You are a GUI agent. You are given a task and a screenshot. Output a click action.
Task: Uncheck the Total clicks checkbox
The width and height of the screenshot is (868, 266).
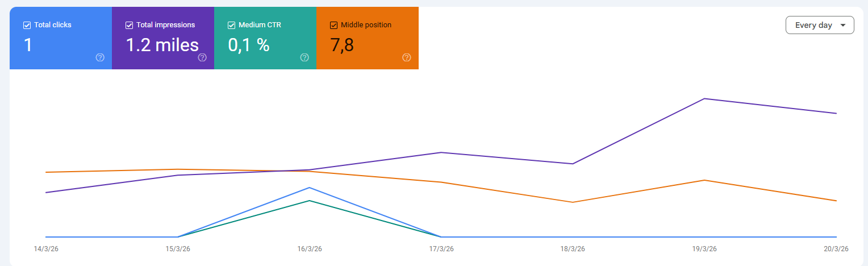[x=27, y=25]
